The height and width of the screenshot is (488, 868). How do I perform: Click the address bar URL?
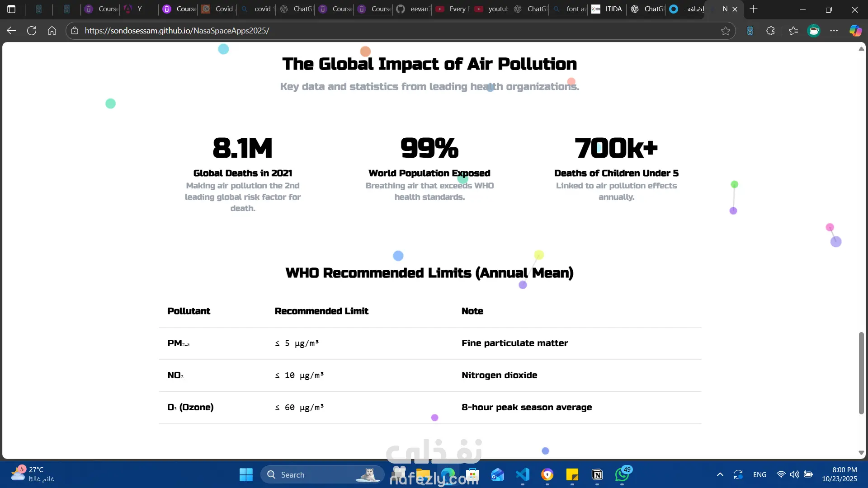tap(176, 31)
